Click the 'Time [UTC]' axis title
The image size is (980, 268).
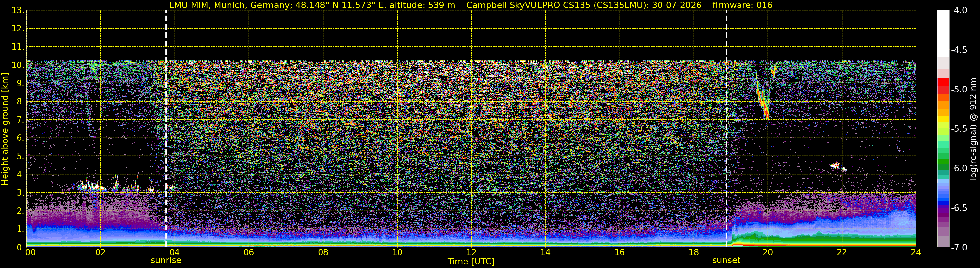(x=471, y=262)
